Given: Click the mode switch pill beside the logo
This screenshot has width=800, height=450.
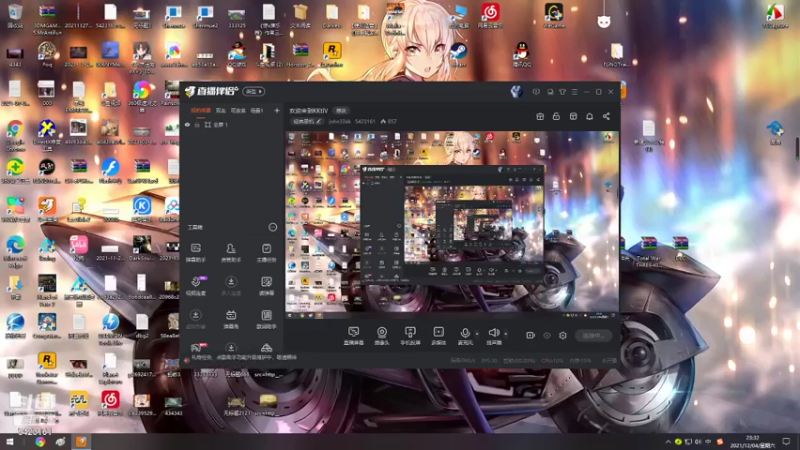Looking at the screenshot, I should click(254, 91).
